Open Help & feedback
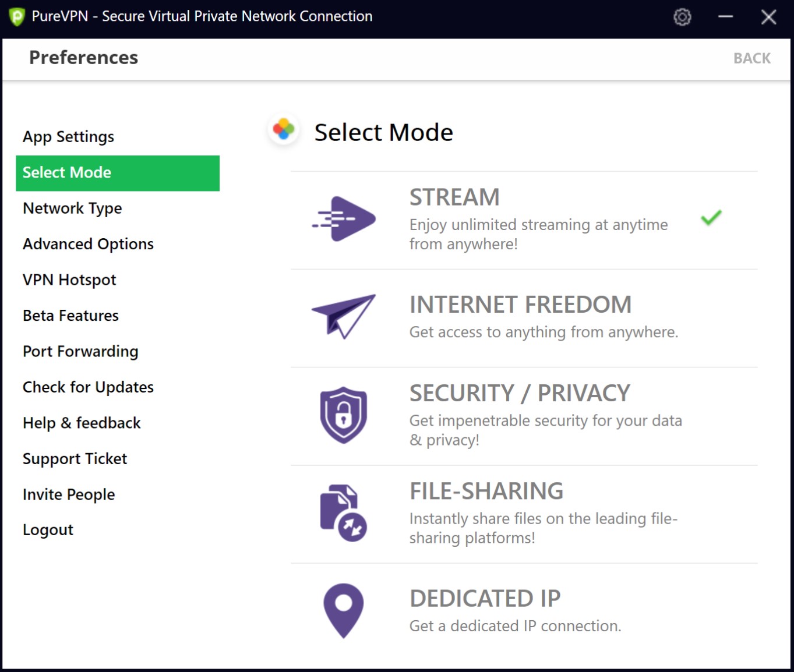 pyautogui.click(x=82, y=423)
